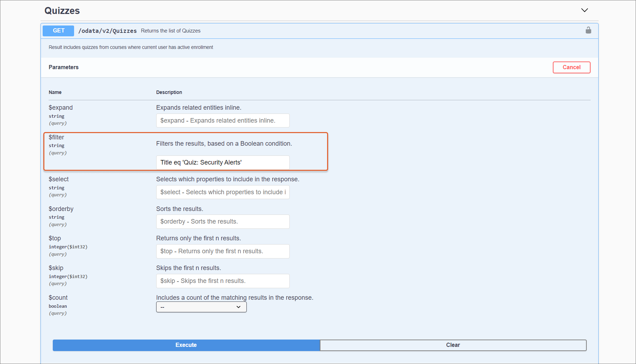
Task: Collapse the Quizzes section chevron
Action: [584, 10]
